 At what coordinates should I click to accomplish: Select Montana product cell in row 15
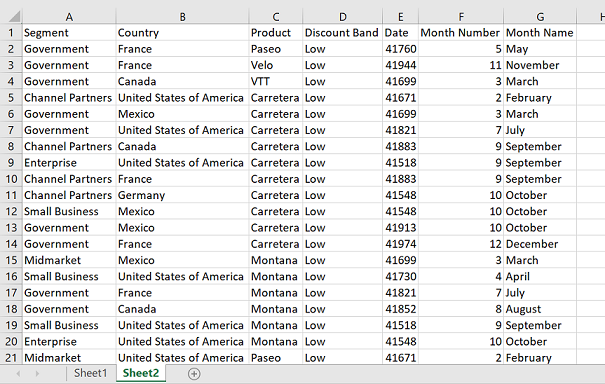tap(275, 260)
